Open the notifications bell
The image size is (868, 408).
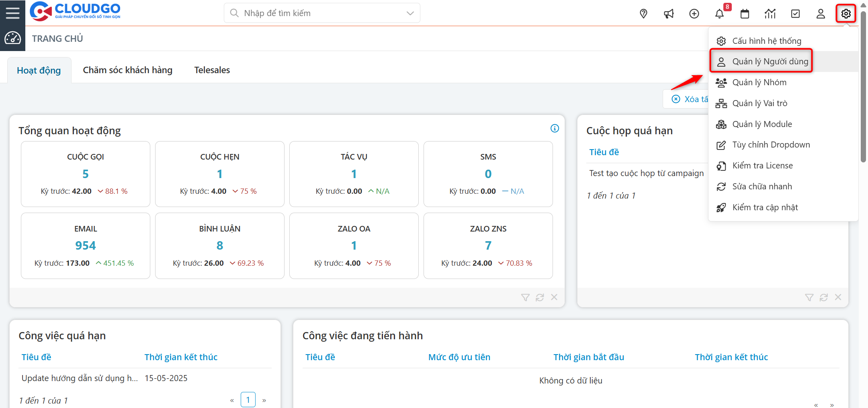point(719,14)
